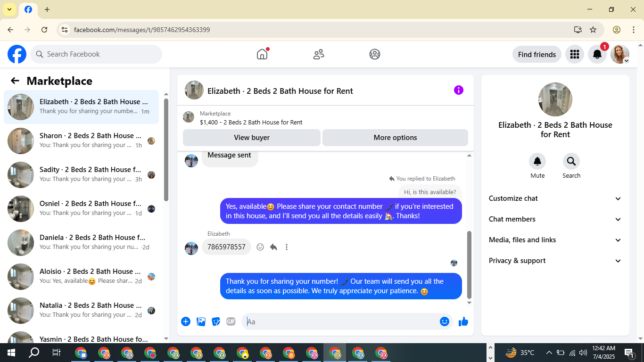Open the Facebook menu grid icon
This screenshot has width=644, height=362.
point(574,54)
